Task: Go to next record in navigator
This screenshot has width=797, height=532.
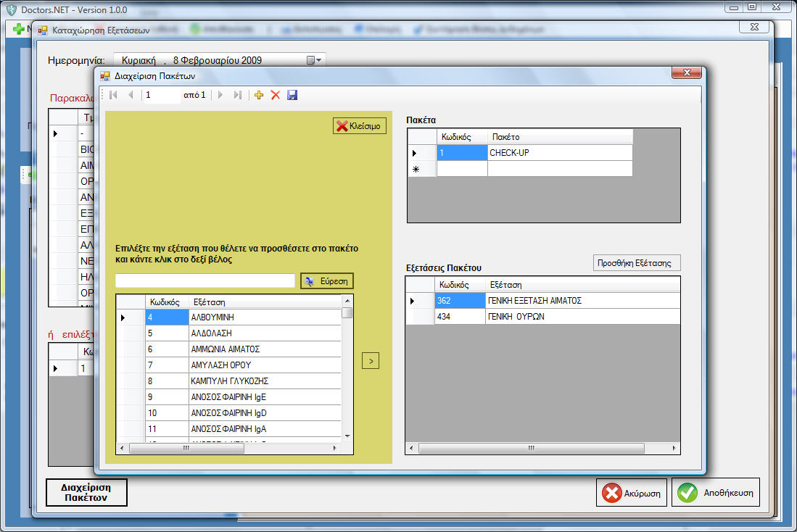Action: tap(220, 95)
